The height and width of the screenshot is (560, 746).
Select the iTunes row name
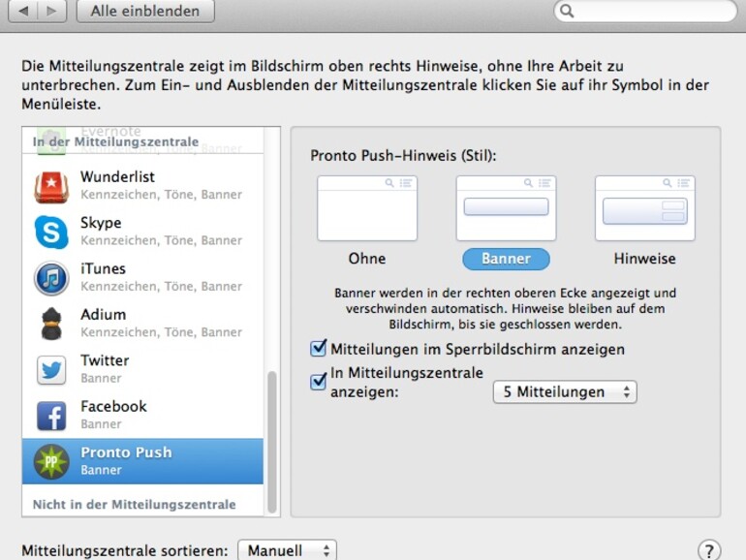(104, 268)
